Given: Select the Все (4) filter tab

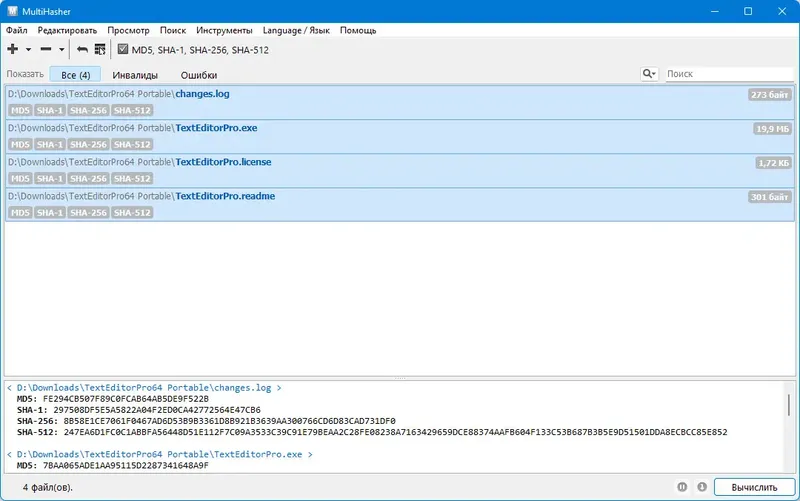Looking at the screenshot, I should (x=76, y=75).
